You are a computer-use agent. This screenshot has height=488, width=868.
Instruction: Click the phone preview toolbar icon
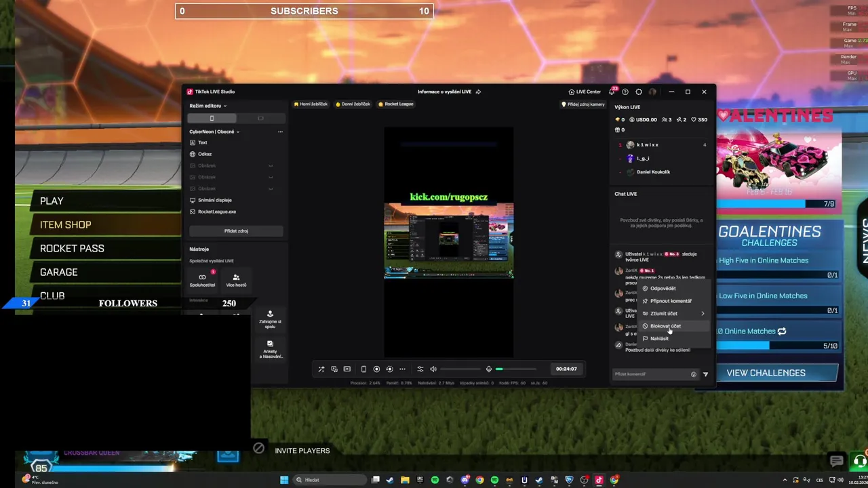point(363,369)
